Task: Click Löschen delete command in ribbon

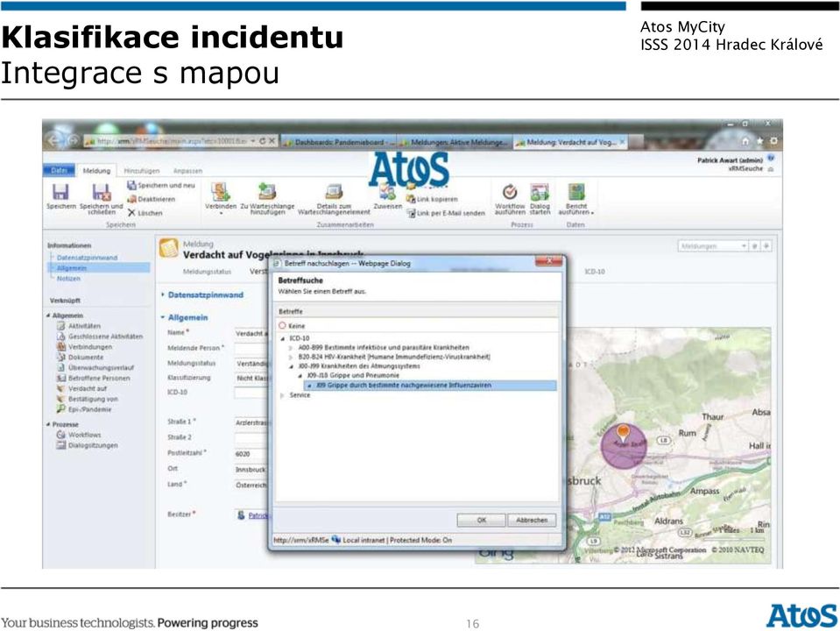Action: tap(145, 213)
